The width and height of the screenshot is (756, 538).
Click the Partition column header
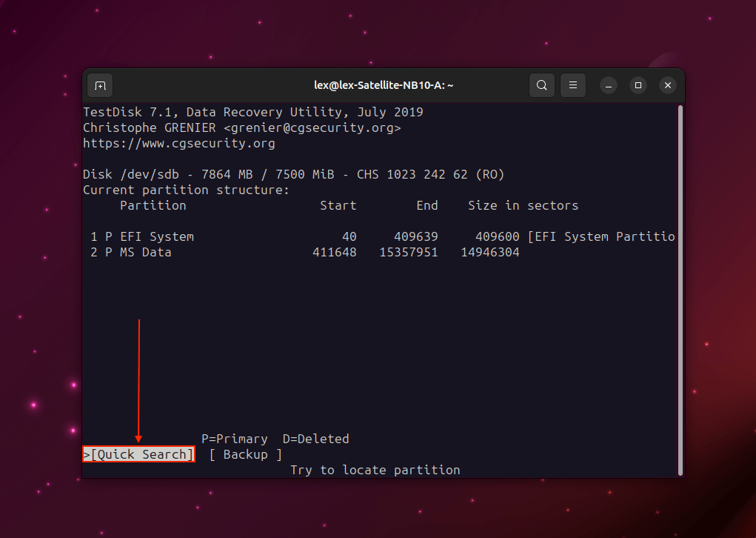point(153,205)
